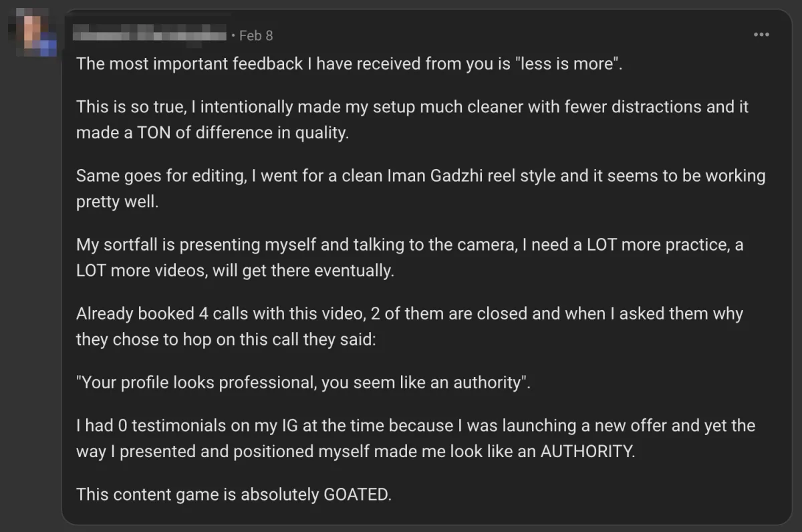Click the "less is more" feedback sentence
Screen dimensions: 802x532
(349, 65)
